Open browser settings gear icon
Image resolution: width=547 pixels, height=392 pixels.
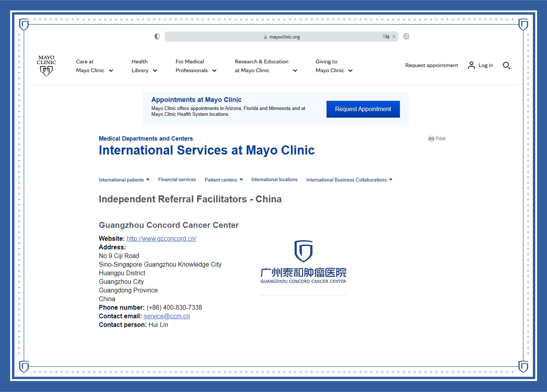406,36
